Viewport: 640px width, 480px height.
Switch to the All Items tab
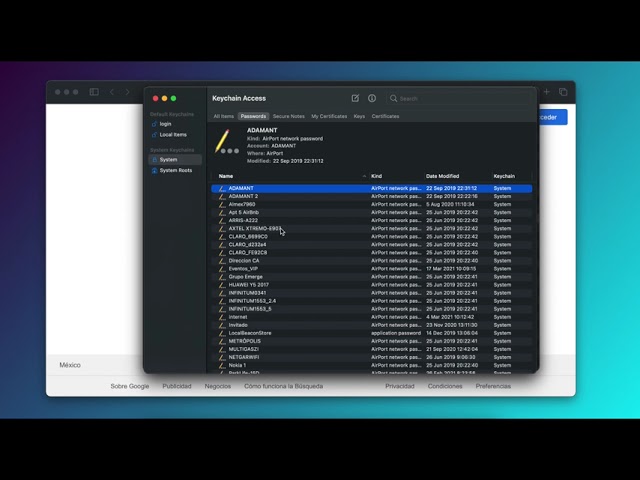pos(224,116)
